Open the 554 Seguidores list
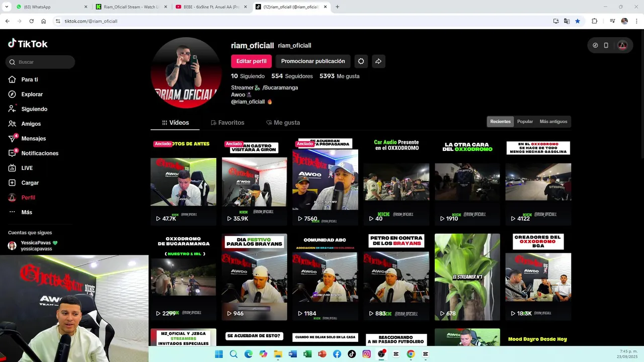This screenshot has width=644, height=362. click(292, 76)
